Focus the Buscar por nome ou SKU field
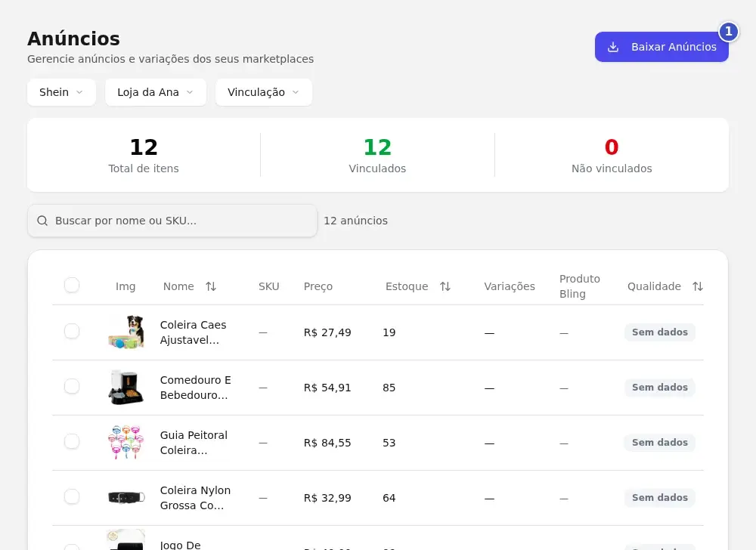Viewport: 756px width, 550px height. pyautogui.click(x=172, y=221)
